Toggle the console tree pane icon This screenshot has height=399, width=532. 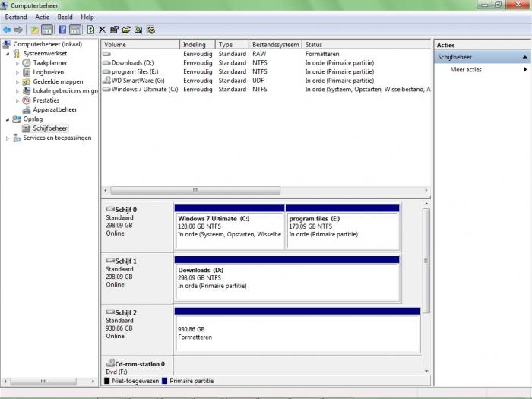tap(47, 30)
